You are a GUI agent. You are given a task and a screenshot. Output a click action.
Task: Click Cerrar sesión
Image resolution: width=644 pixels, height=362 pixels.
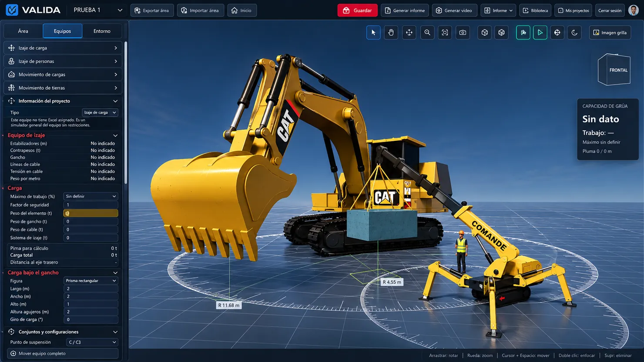pyautogui.click(x=610, y=10)
